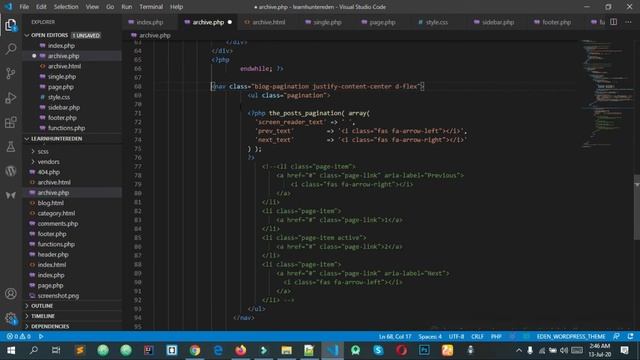Click the editor vertical scrollbar
640x360 pixels.
tap(636, 208)
